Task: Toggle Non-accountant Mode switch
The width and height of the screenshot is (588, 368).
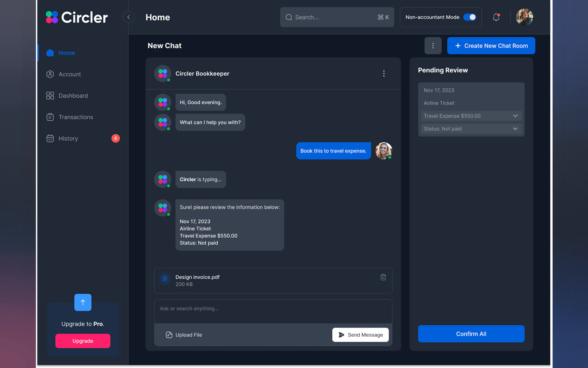Action: pyautogui.click(x=469, y=17)
